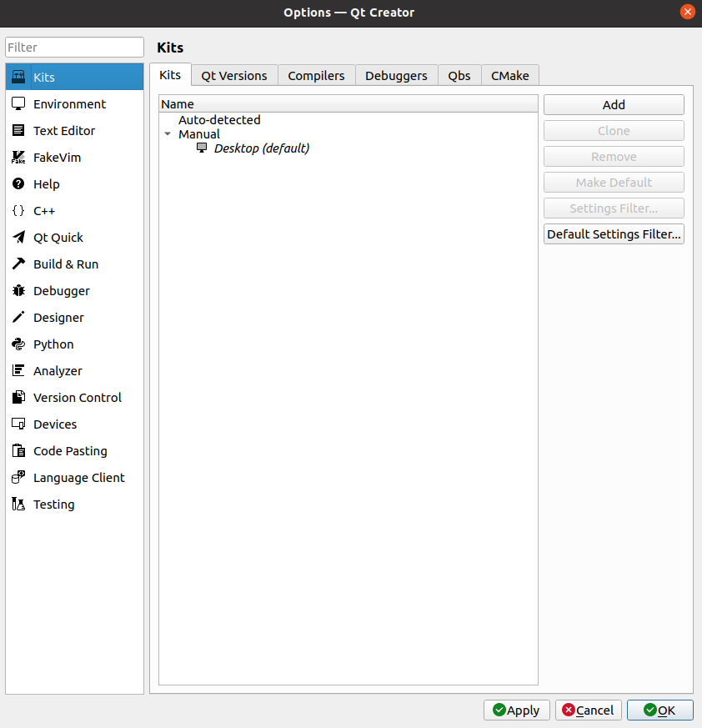Image resolution: width=702 pixels, height=728 pixels.
Task: Click the Settings Filter... button
Action: pos(614,208)
